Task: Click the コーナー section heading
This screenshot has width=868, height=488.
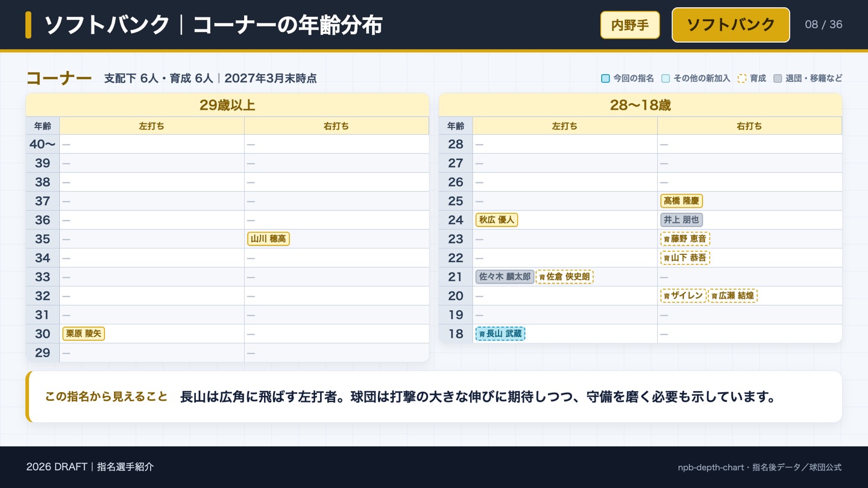Action: [59, 78]
